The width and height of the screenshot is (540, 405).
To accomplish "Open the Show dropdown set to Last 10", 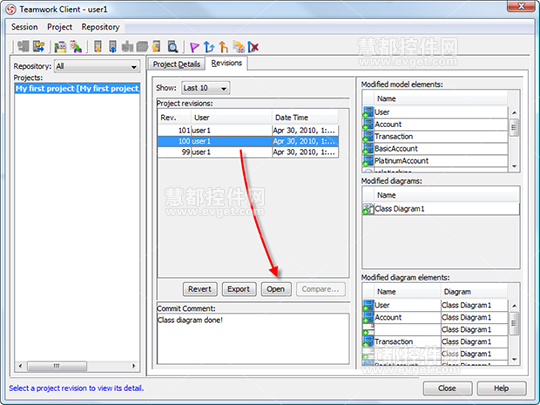I will coord(206,88).
